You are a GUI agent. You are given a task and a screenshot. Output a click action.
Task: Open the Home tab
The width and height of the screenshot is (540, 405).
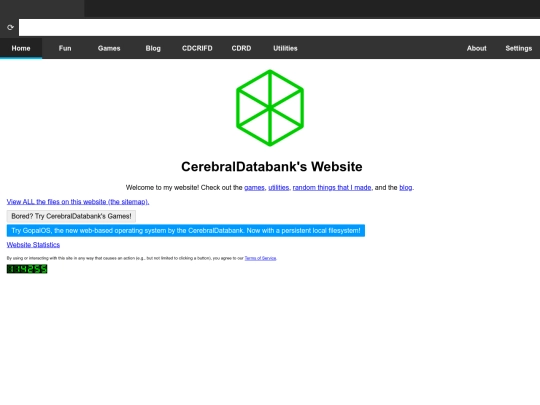pyautogui.click(x=21, y=48)
